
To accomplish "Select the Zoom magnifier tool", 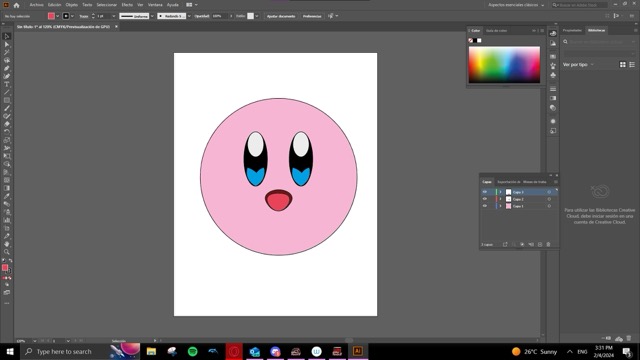I will [x=7, y=252].
